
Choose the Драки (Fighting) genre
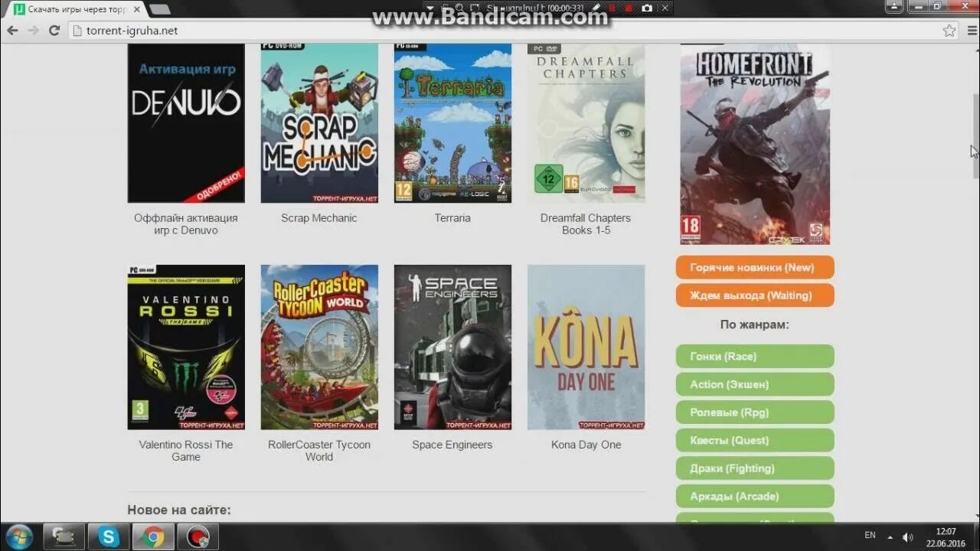coord(755,468)
